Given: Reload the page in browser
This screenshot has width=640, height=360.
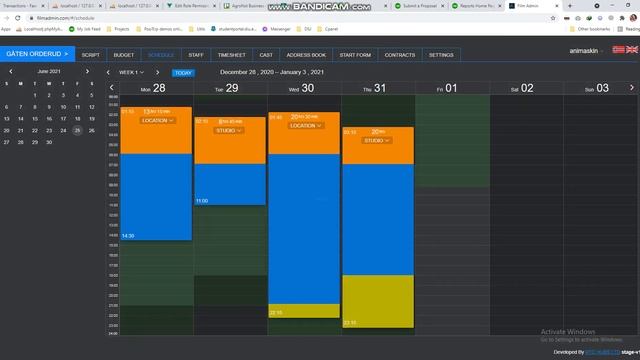Looking at the screenshot, I should point(18,18).
